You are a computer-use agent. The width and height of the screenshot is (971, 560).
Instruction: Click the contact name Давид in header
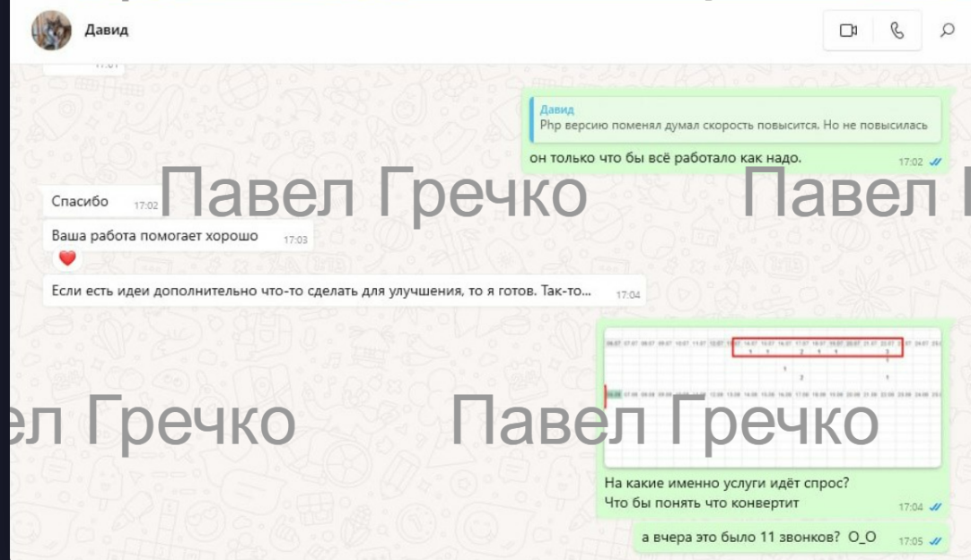pos(107,30)
